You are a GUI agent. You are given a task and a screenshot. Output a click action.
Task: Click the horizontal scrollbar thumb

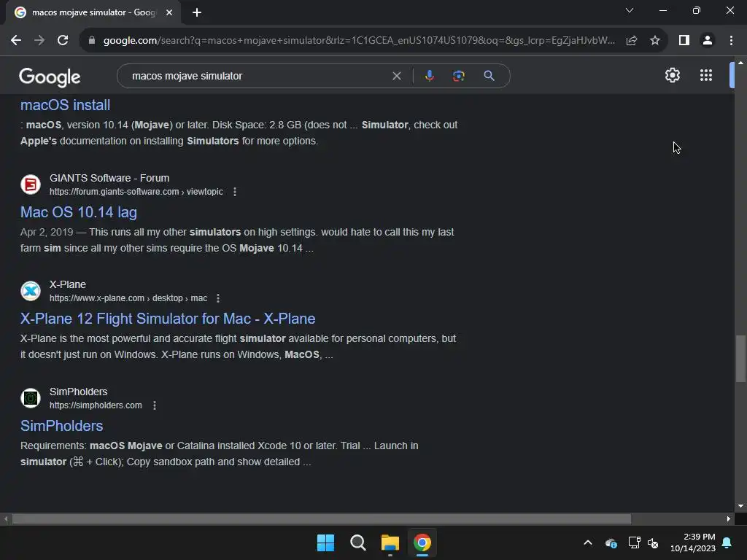pos(322,519)
